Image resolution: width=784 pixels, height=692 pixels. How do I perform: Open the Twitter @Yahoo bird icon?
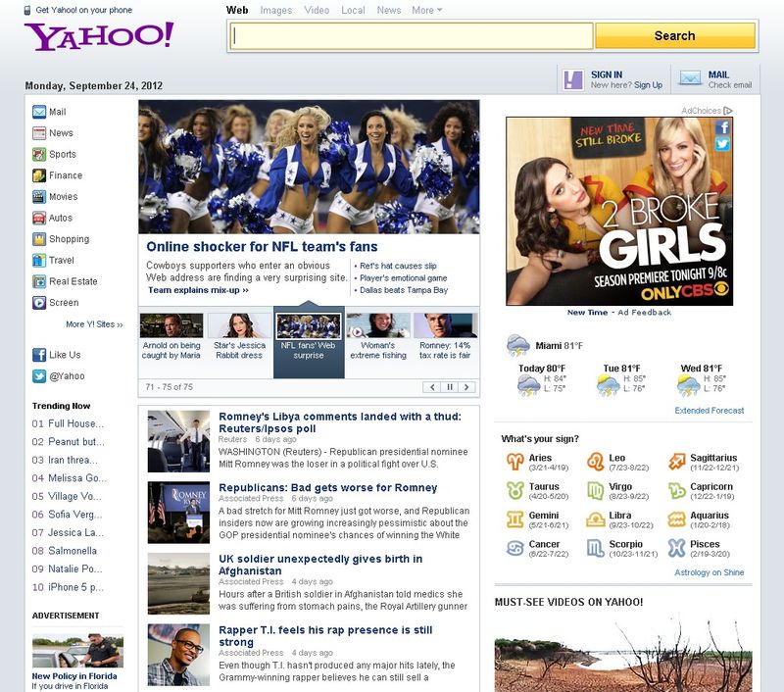39,376
